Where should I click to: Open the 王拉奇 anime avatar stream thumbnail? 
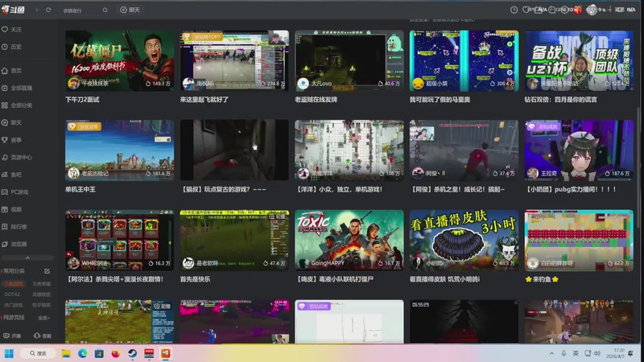pyautogui.click(x=579, y=150)
